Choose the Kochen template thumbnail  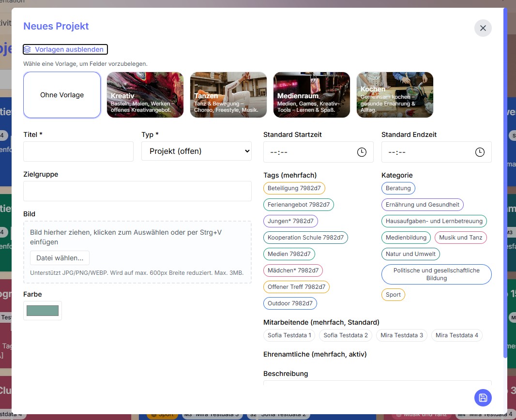pyautogui.click(x=395, y=95)
